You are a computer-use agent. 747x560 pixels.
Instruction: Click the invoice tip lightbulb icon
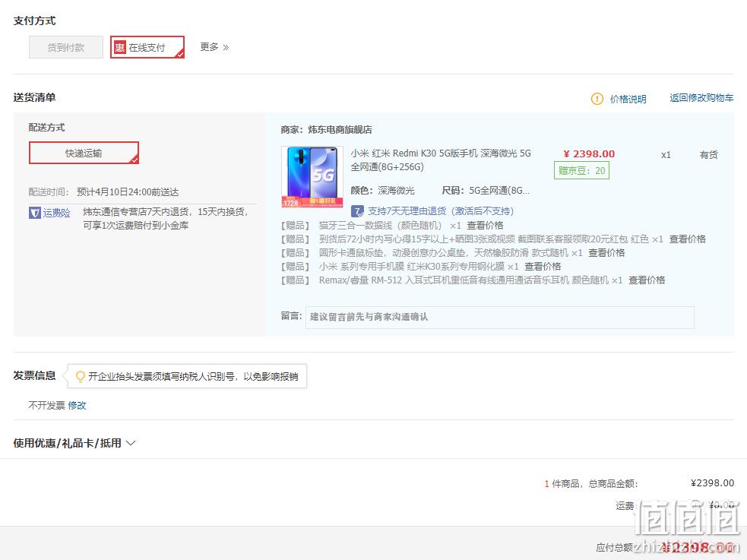[81, 377]
